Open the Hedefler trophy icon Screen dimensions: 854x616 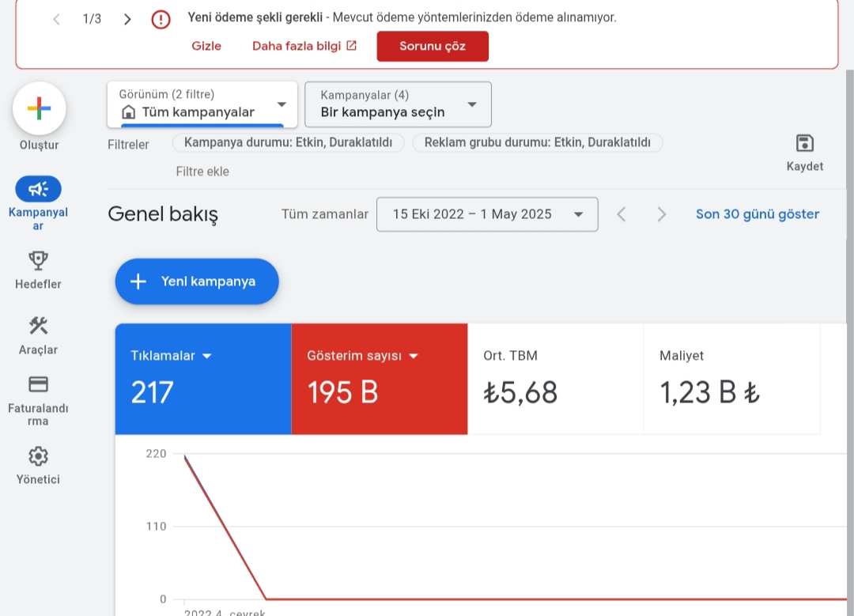click(x=38, y=261)
